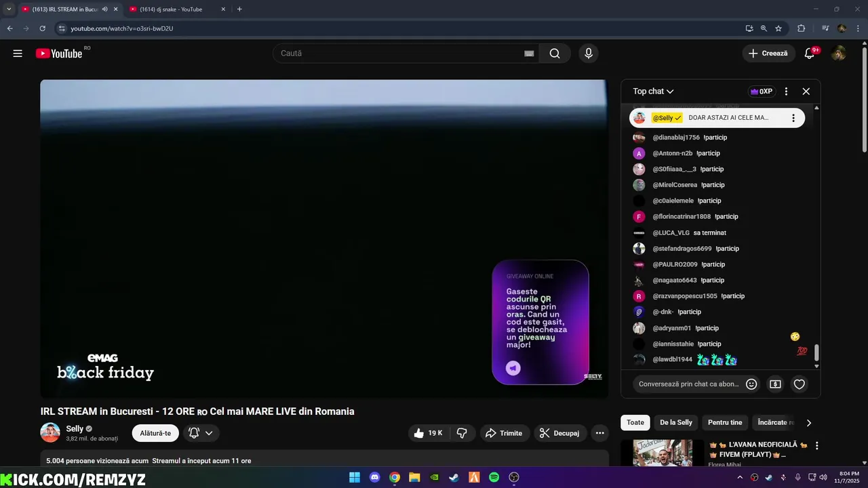Open more actions ellipsis under video

(599, 433)
